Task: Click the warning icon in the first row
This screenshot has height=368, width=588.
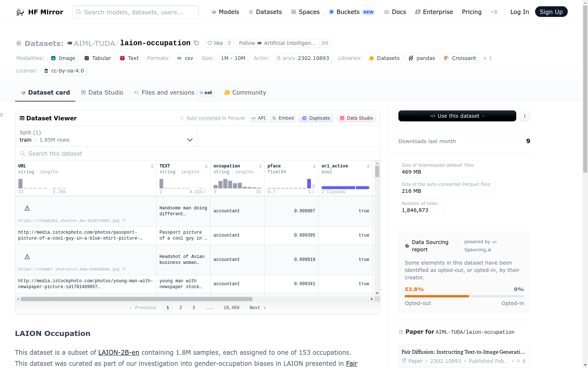Action: [27, 208]
